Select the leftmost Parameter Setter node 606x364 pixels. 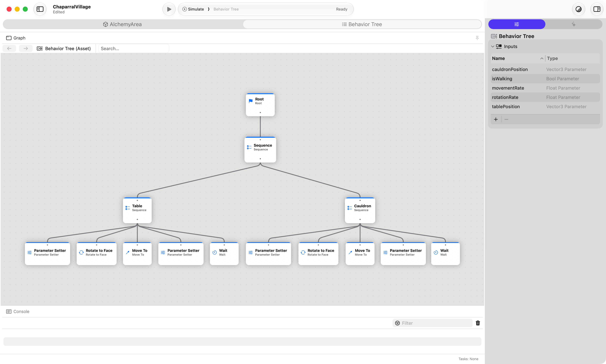(x=48, y=254)
